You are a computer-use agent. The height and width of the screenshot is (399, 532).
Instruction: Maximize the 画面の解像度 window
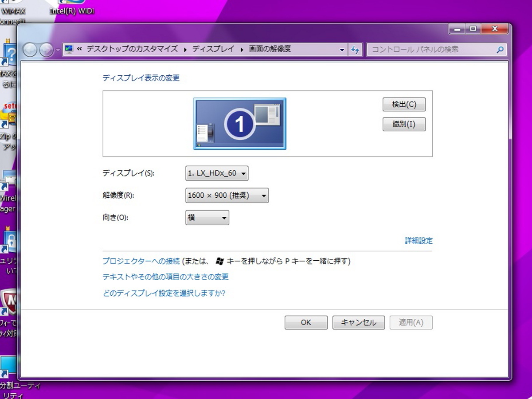coord(473,29)
